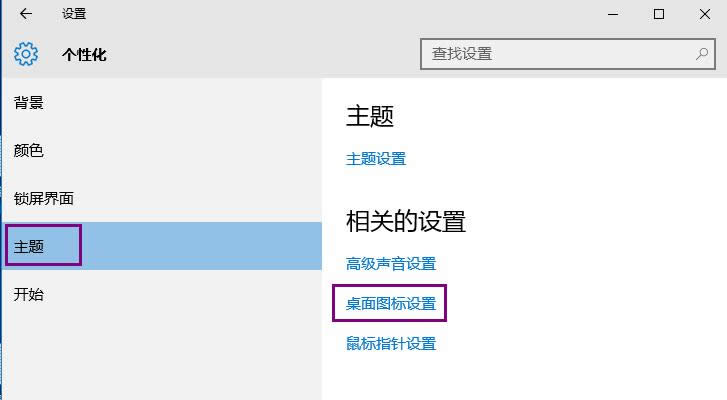727x400 pixels.
Task: Click the 高级声音设置 link
Action: (x=391, y=264)
